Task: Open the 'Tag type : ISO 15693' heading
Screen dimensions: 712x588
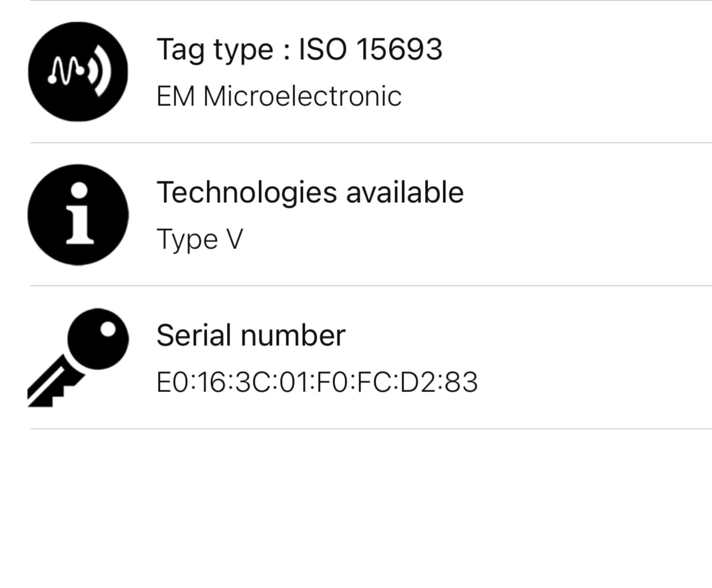Action: point(299,49)
